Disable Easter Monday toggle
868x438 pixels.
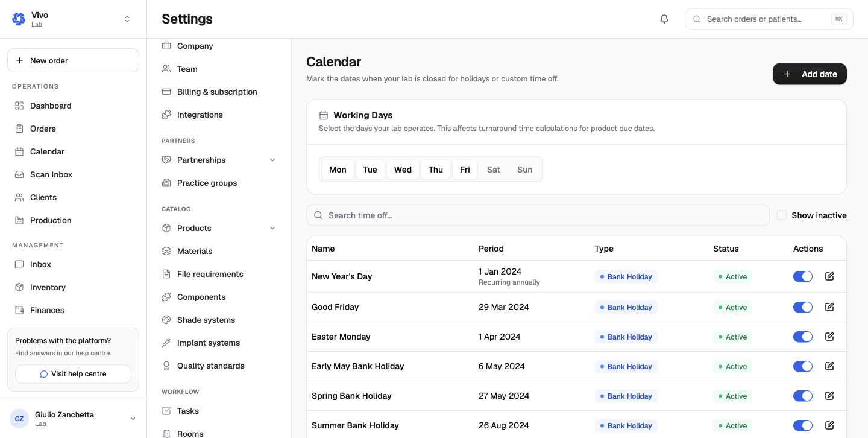pos(803,337)
